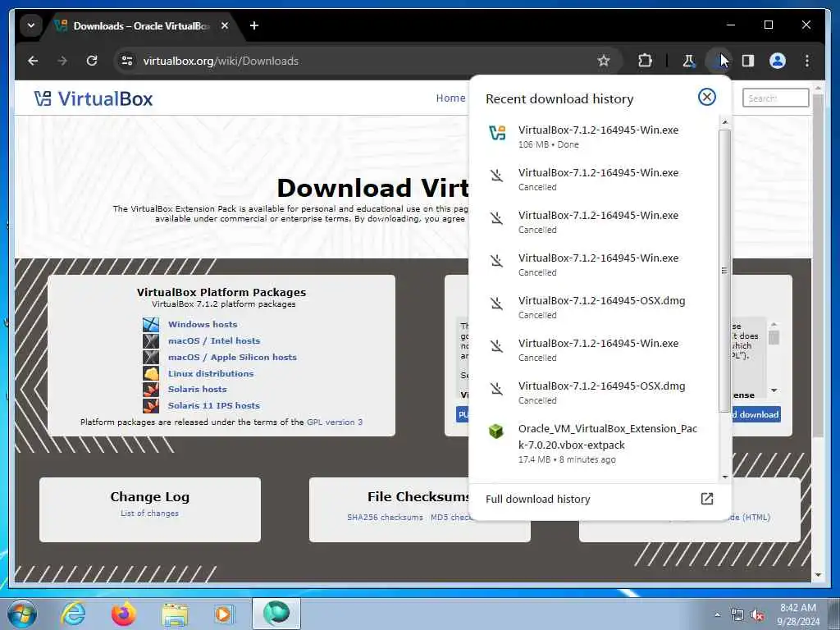The image size is (840, 630).
Task: Click the download button in license box
Action: [x=756, y=414]
